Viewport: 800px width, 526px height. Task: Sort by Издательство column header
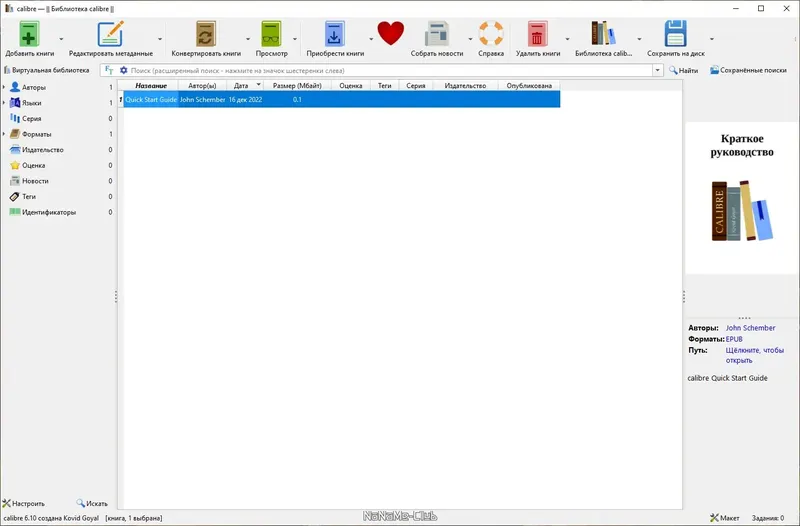coord(465,86)
